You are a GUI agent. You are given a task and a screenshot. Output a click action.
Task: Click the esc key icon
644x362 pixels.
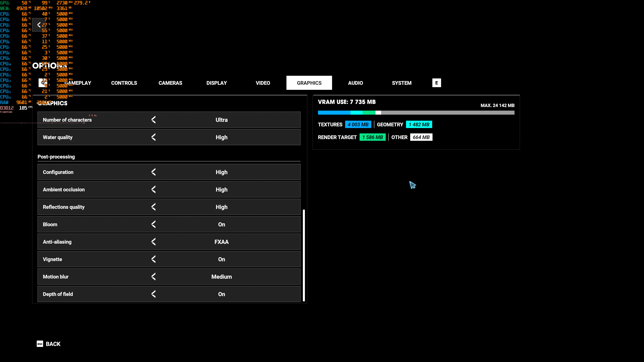pyautogui.click(x=40, y=344)
